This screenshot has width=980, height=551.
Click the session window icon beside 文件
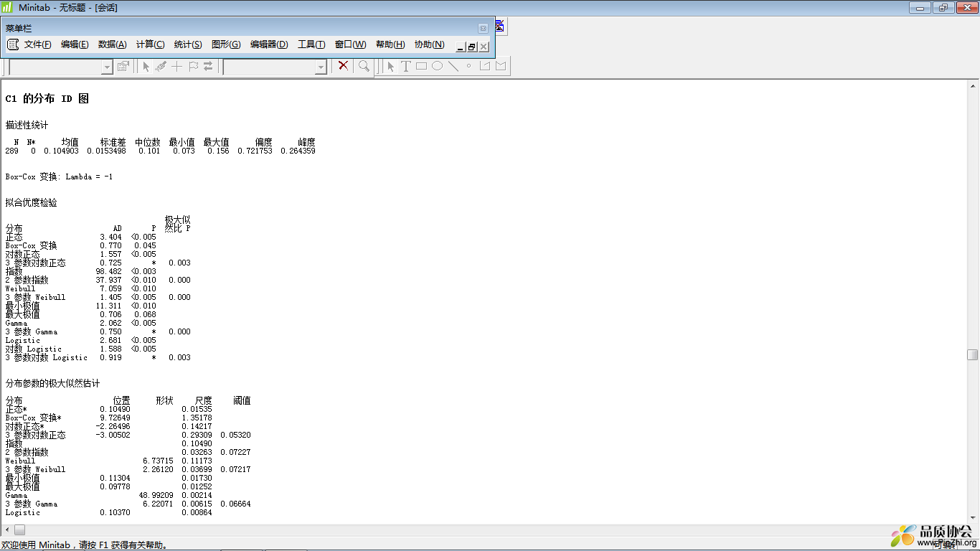(x=13, y=44)
